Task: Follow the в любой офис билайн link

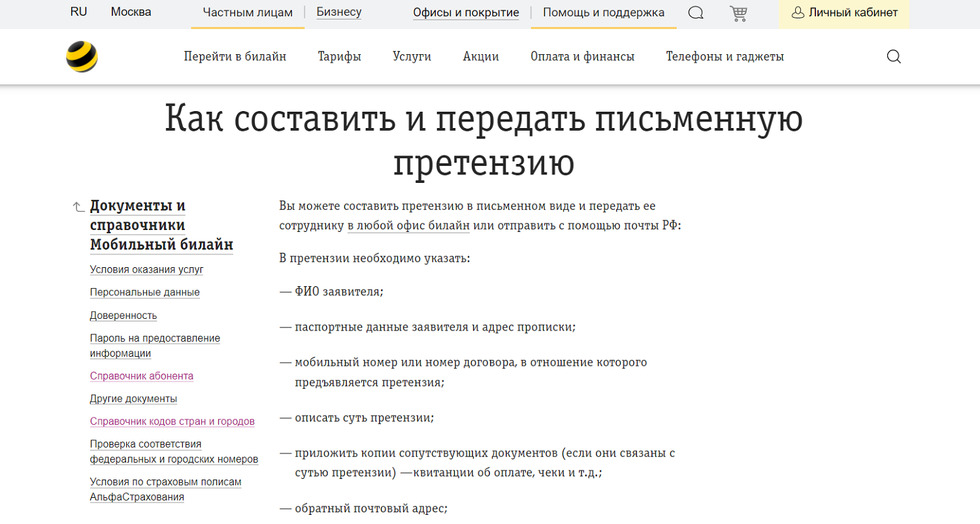Action: coord(408,226)
